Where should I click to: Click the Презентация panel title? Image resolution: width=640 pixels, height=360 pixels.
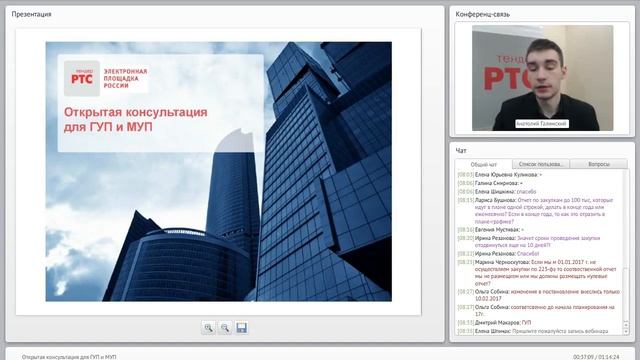[x=31, y=14]
